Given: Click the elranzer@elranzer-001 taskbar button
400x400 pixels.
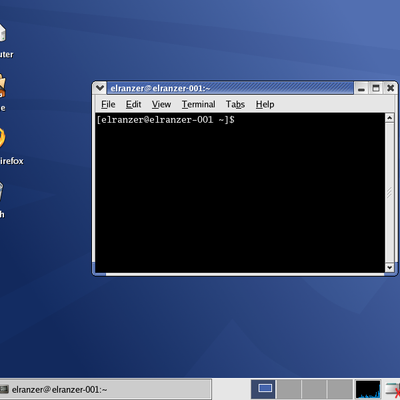Looking at the screenshot, I should pos(105,389).
